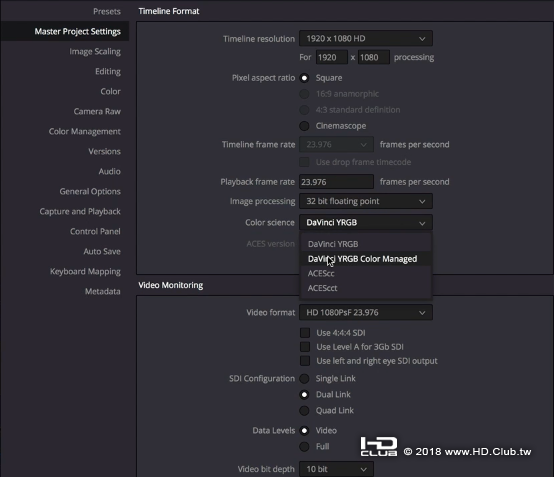Enable left and right eye SDI output
Image resolution: width=554 pixels, height=477 pixels.
(x=305, y=361)
